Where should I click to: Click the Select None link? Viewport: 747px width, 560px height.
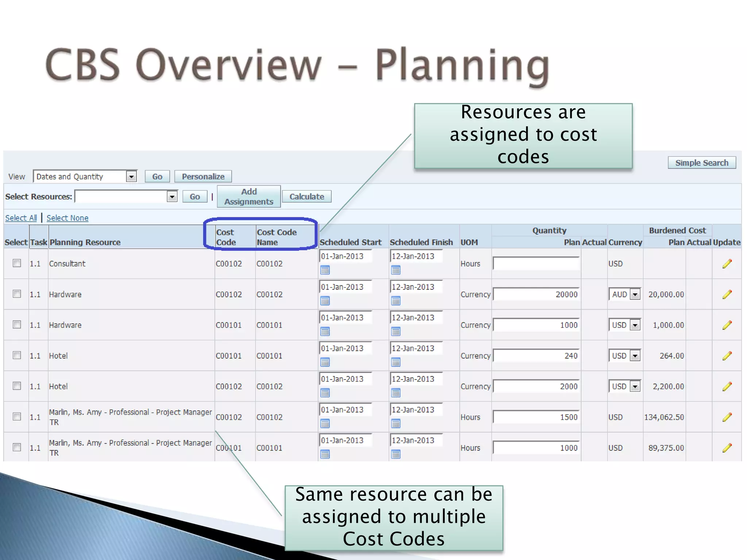click(x=67, y=218)
